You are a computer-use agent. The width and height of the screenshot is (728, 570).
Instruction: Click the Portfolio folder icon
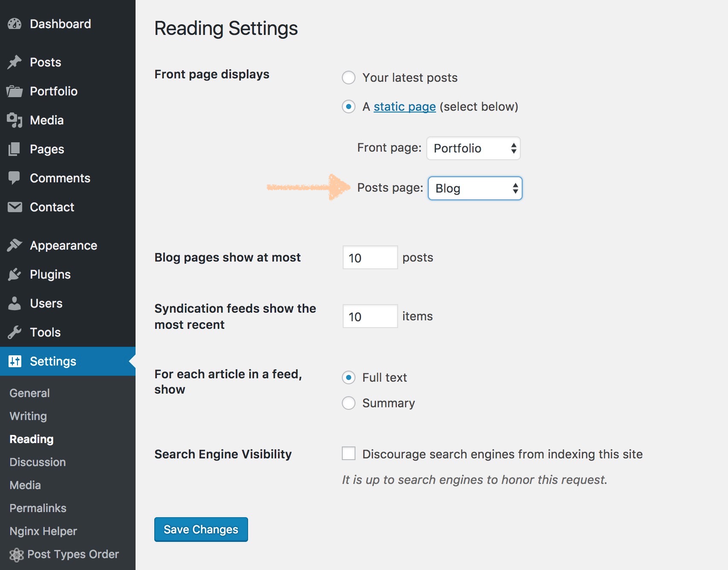pyautogui.click(x=14, y=91)
